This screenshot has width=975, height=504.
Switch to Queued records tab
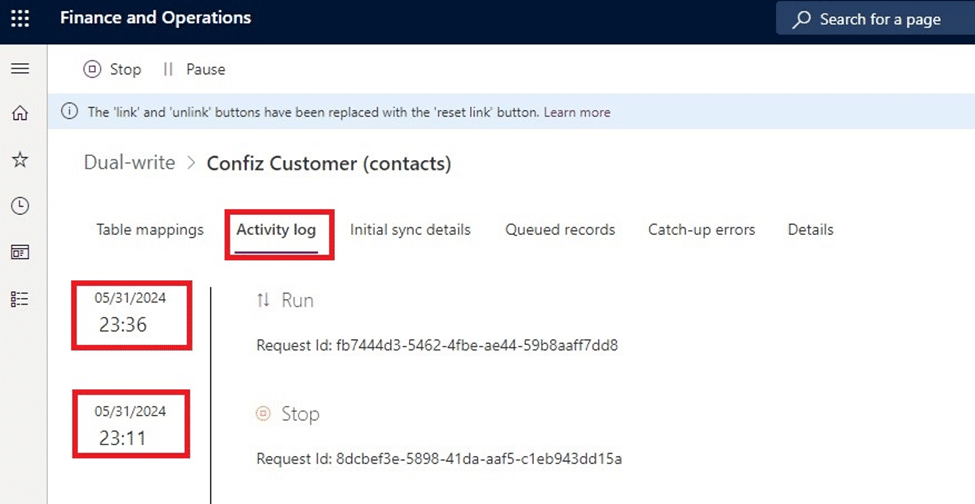(560, 230)
